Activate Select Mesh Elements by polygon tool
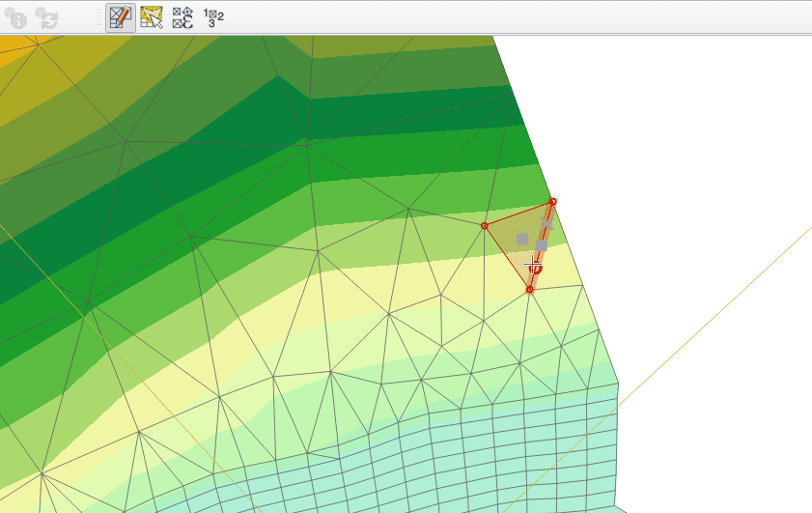Screen dimensions: 812x513 click(152, 16)
